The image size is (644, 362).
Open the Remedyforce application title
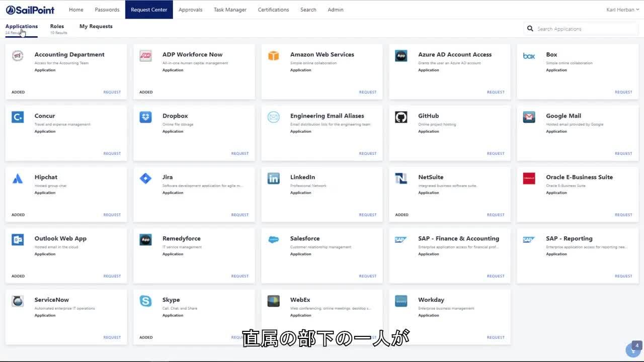pyautogui.click(x=182, y=238)
